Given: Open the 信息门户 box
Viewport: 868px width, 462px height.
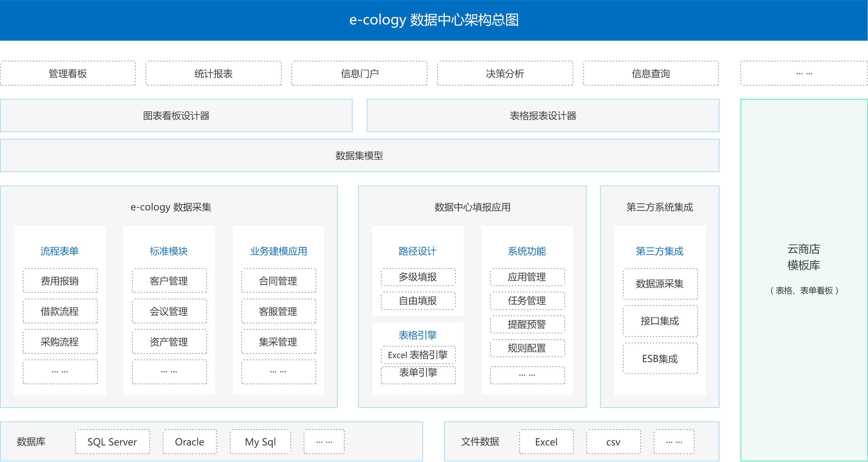Looking at the screenshot, I should (x=359, y=73).
